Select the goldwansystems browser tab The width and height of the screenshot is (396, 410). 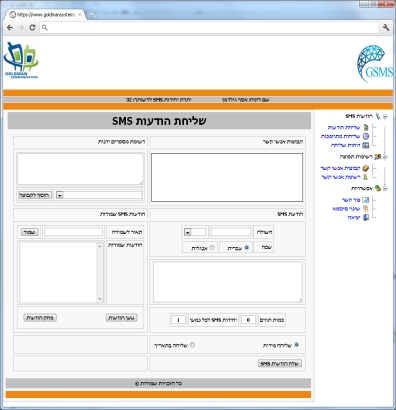[45, 15]
